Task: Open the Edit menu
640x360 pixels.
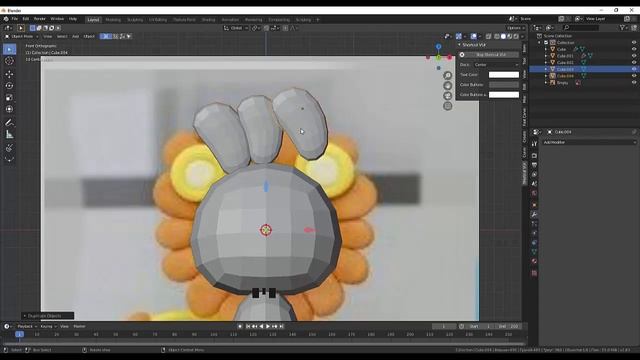Action: 26,19
